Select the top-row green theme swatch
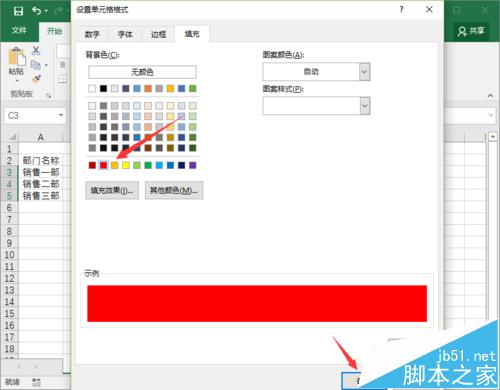This screenshot has width=500, height=390. [193, 88]
